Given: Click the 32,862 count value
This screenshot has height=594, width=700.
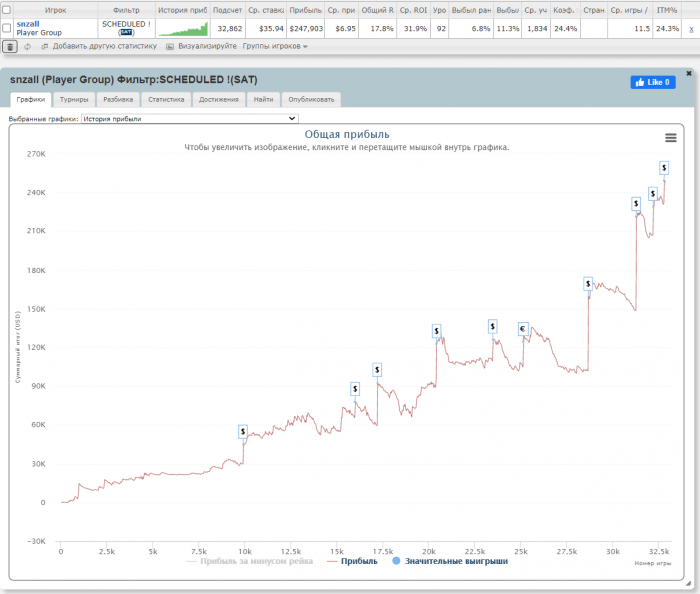Looking at the screenshot, I should [230, 29].
